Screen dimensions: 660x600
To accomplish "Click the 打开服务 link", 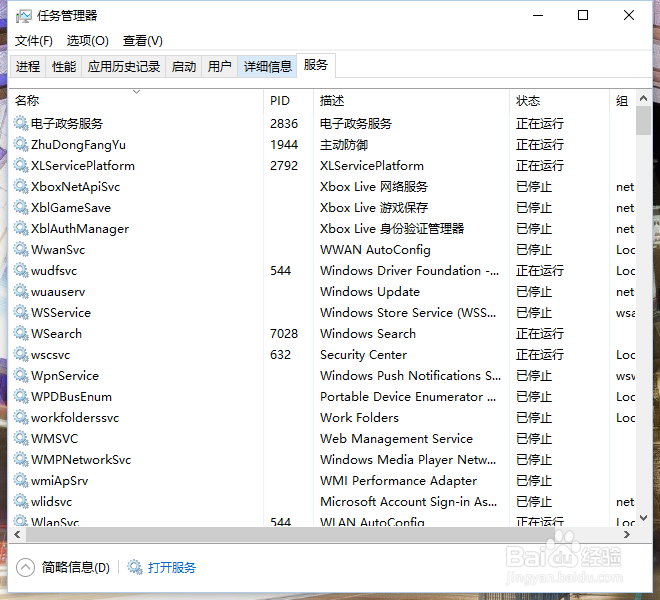I will click(172, 568).
